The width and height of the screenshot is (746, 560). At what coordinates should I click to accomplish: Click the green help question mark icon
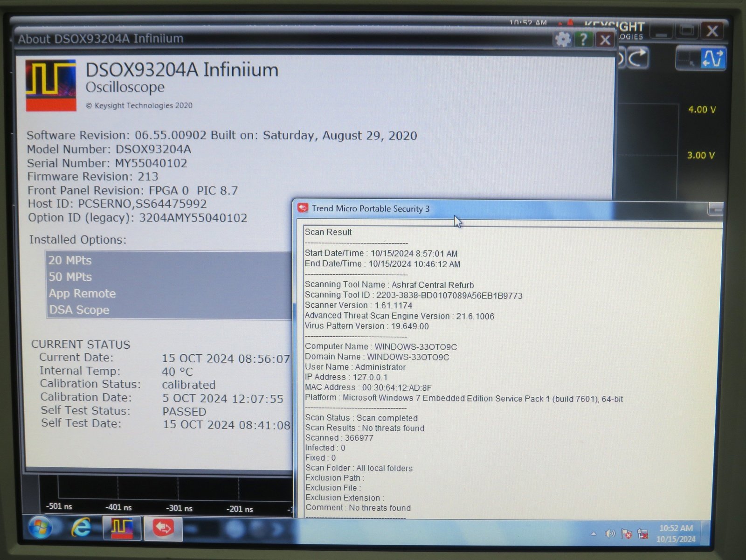point(583,39)
